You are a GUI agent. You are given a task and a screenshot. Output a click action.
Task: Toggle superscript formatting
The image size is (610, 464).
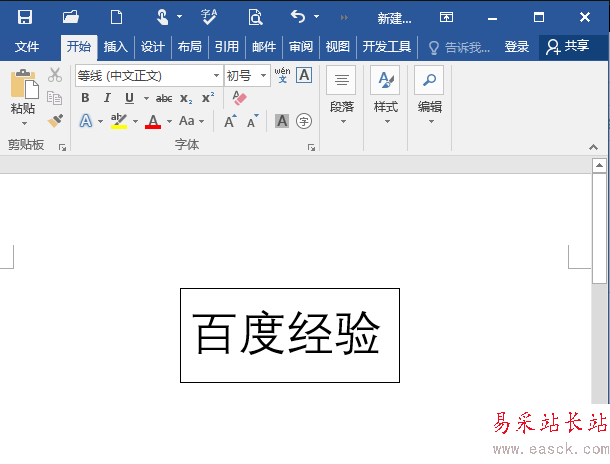point(208,98)
